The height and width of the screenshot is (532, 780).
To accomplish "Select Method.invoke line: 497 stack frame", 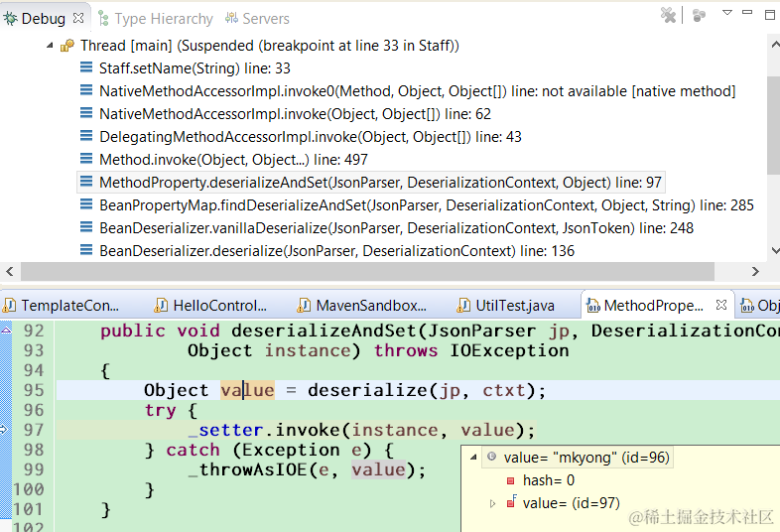I will coord(233,160).
